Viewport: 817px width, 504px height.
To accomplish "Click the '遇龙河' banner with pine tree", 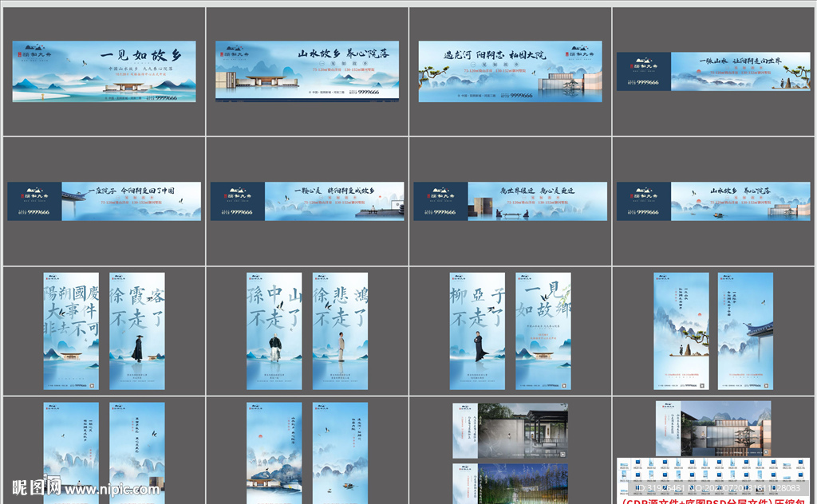I will coord(510,71).
